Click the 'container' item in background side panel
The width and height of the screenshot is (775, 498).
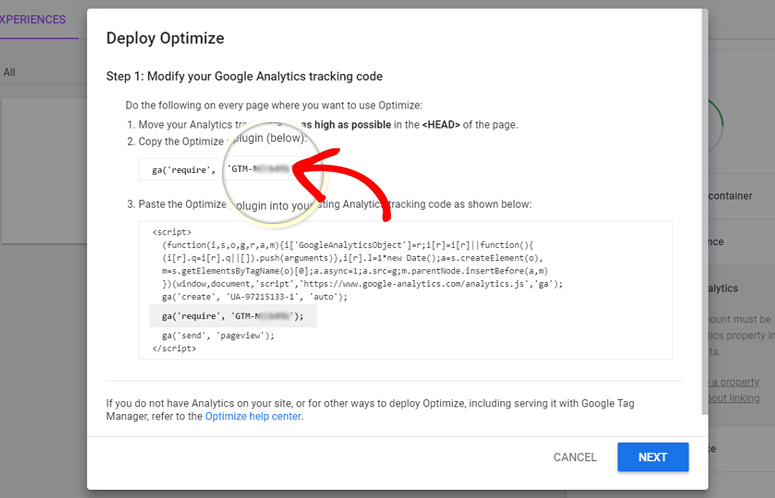click(x=730, y=196)
